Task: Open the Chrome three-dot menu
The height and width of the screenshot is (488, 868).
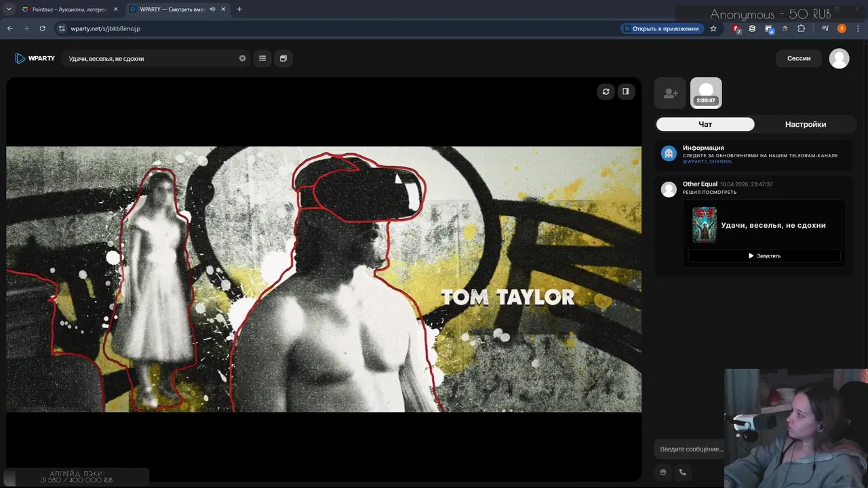Action: coord(857,28)
